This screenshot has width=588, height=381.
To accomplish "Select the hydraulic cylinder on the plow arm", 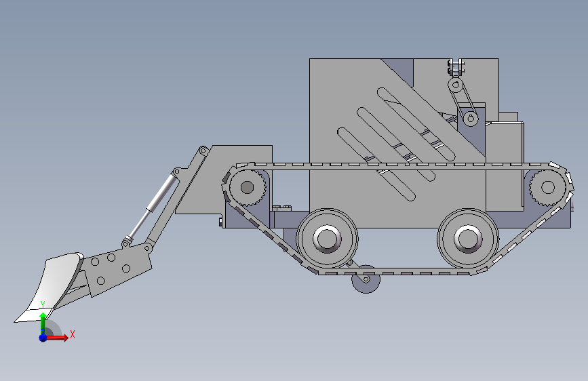I will 152,206.
